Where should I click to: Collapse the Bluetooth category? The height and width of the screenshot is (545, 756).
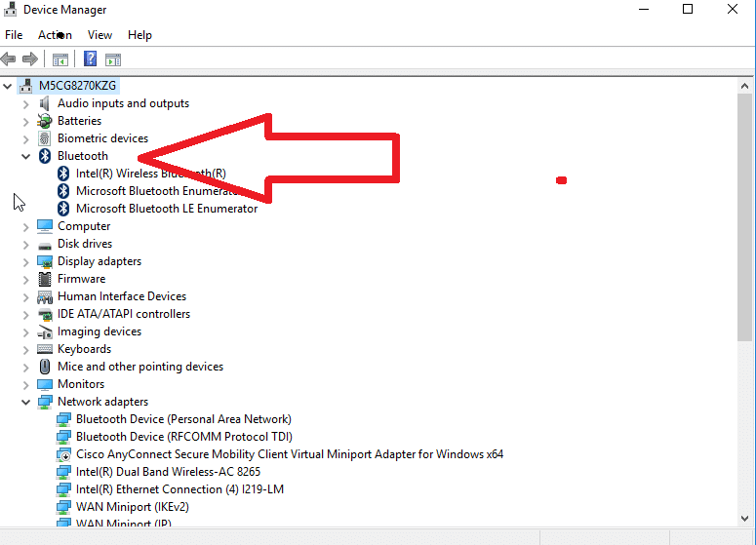[25, 156]
